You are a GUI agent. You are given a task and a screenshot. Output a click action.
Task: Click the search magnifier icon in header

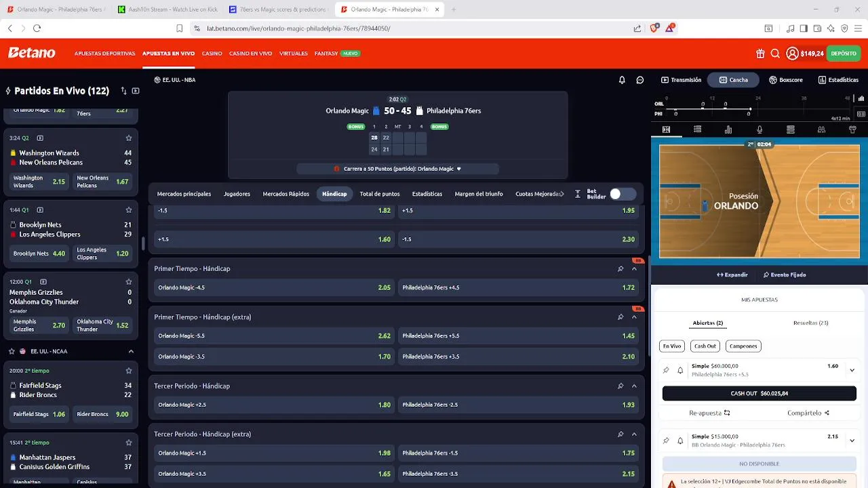coord(775,54)
